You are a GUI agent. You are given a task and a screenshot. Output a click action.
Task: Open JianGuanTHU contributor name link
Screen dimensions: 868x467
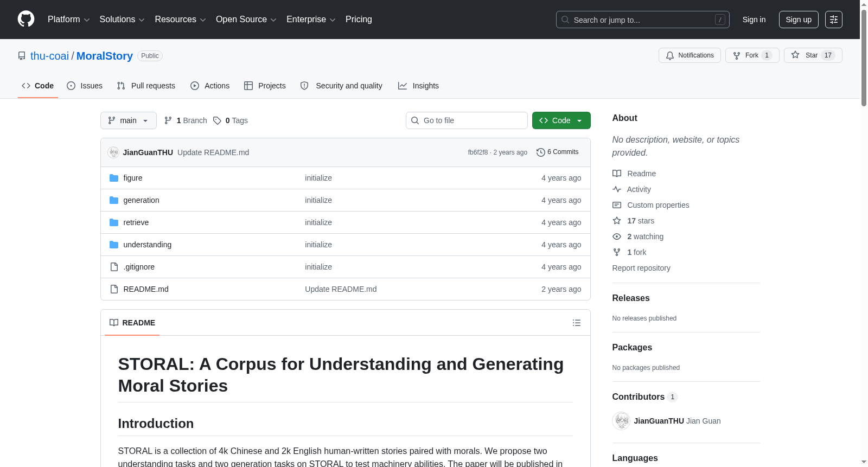tap(659, 421)
